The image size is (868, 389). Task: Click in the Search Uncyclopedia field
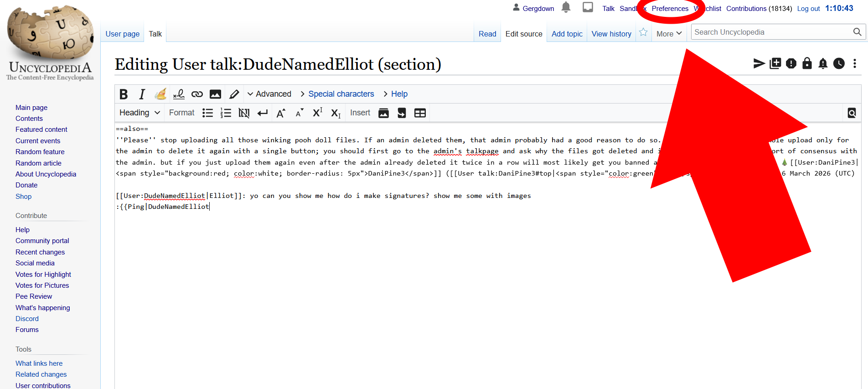[x=771, y=32]
